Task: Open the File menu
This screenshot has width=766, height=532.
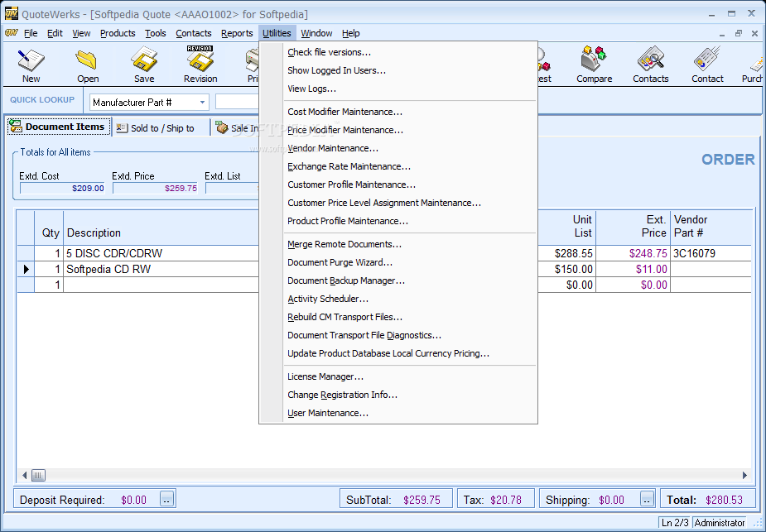Action: (x=31, y=33)
